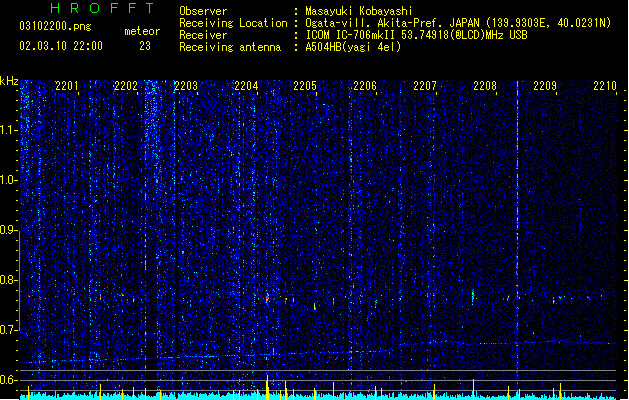The height and width of the screenshot is (400, 629).
Task: Click the 'Receiving antenna' label
Action: tap(230, 47)
